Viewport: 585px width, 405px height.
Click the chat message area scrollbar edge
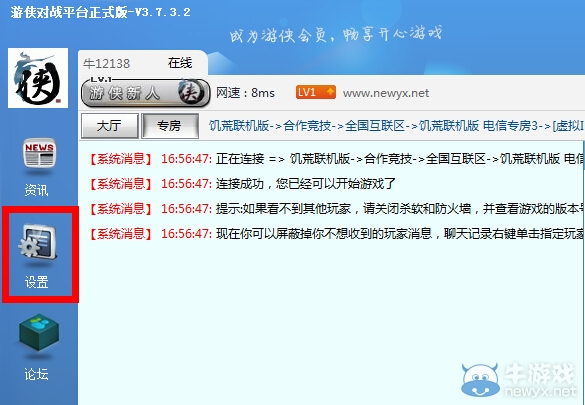[583, 272]
